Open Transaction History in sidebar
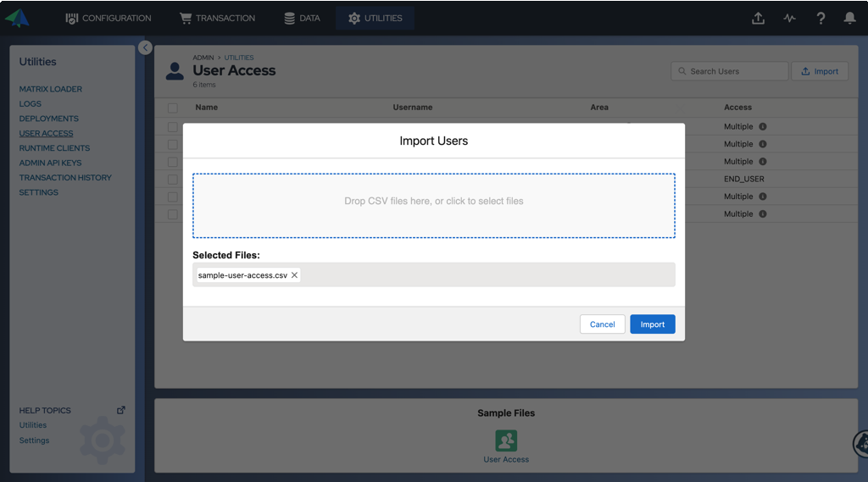868x482 pixels. click(x=65, y=178)
